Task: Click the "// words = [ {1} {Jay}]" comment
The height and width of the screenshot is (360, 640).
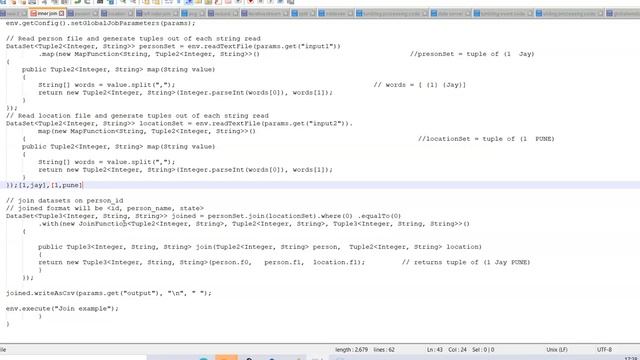Action: [x=420, y=85]
